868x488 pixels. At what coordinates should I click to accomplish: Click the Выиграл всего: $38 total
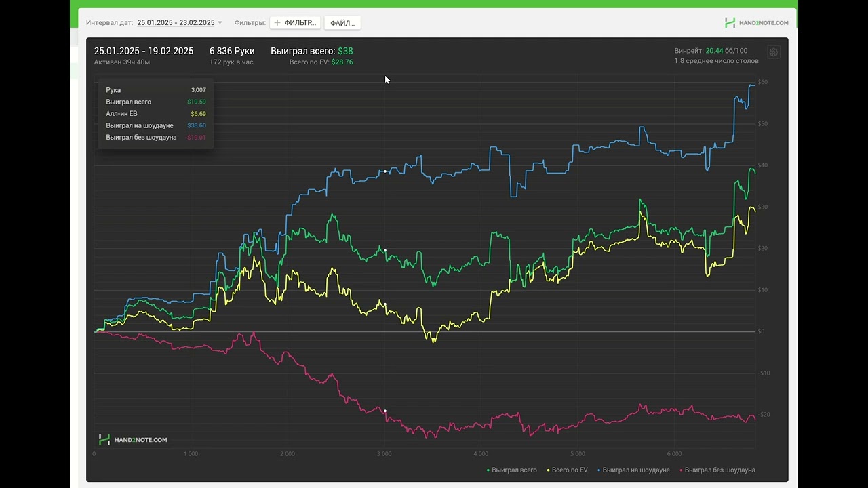pos(312,51)
